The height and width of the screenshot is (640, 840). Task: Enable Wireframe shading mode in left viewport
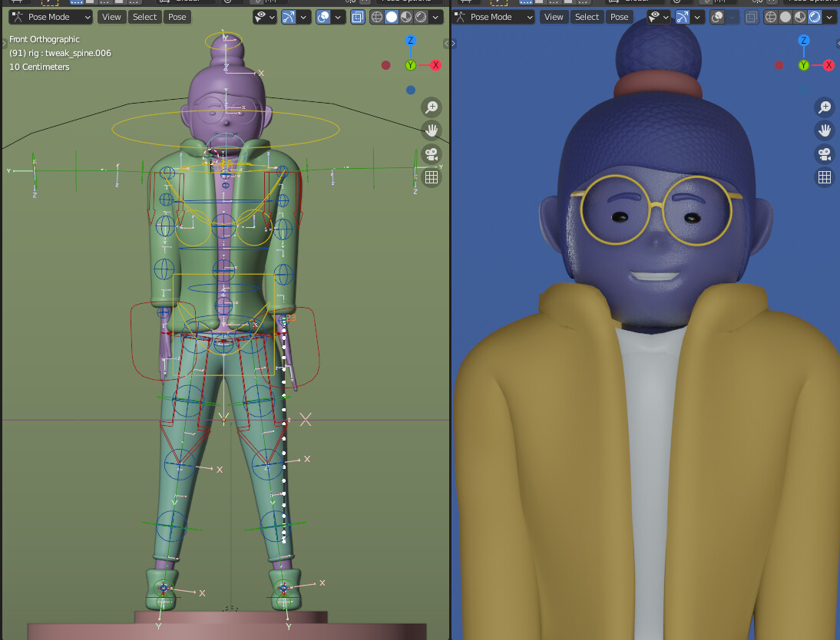(377, 16)
